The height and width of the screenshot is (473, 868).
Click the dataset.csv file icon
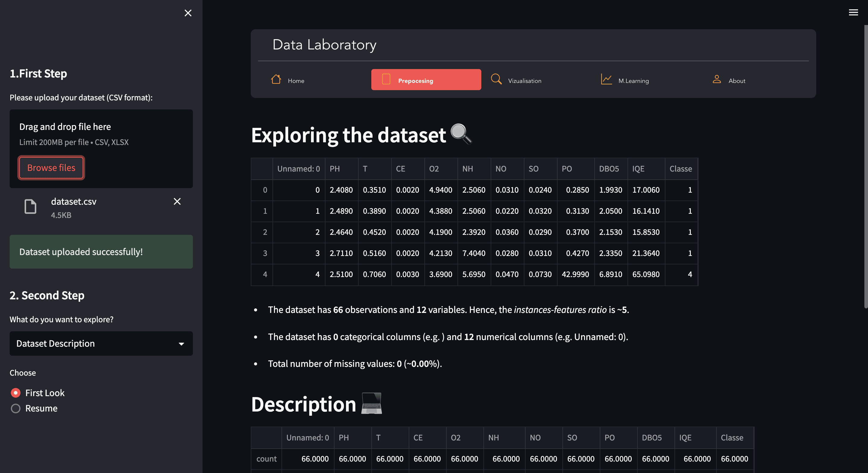(30, 206)
